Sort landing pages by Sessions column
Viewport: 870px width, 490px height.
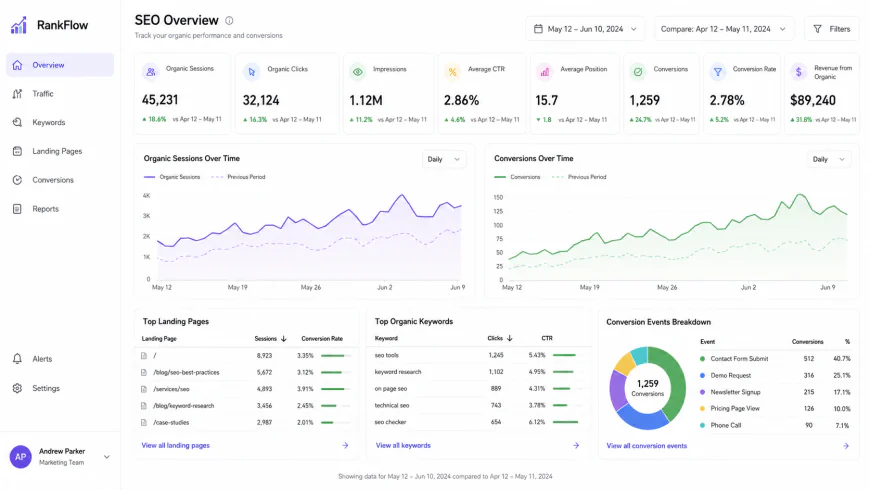click(270, 339)
